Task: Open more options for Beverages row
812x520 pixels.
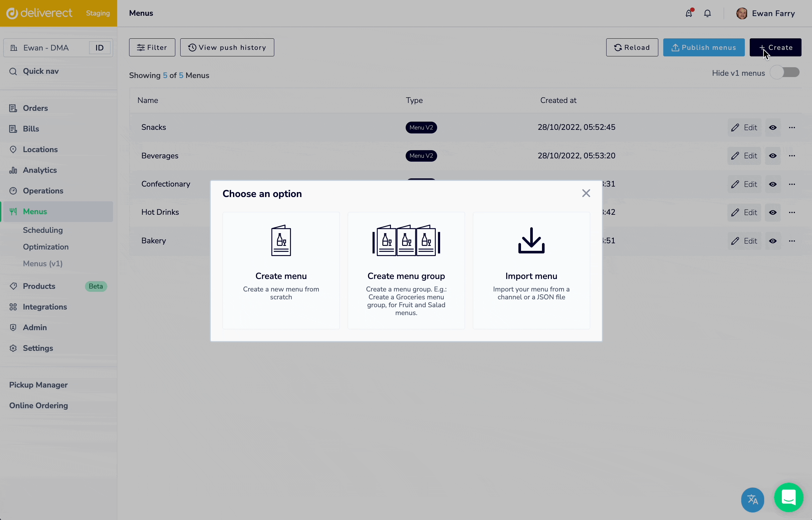Action: [792, 156]
